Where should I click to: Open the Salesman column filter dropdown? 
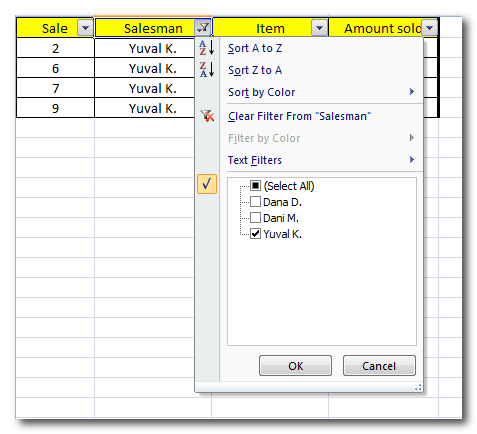(203, 28)
